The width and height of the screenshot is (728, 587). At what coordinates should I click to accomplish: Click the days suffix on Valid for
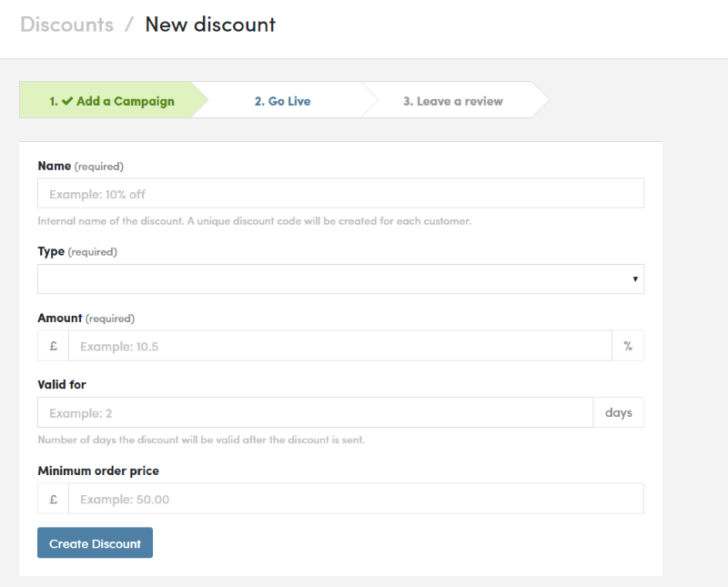(618, 412)
